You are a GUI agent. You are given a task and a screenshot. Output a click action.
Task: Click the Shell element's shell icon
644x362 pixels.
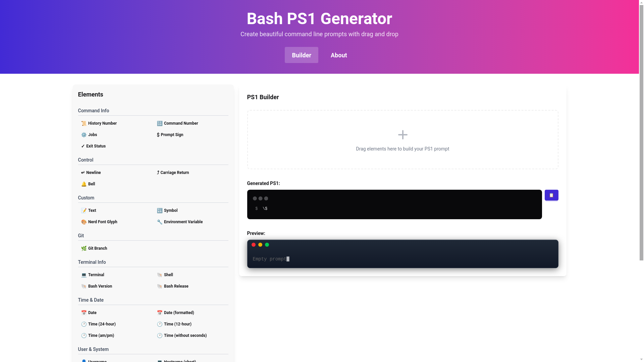click(x=160, y=275)
